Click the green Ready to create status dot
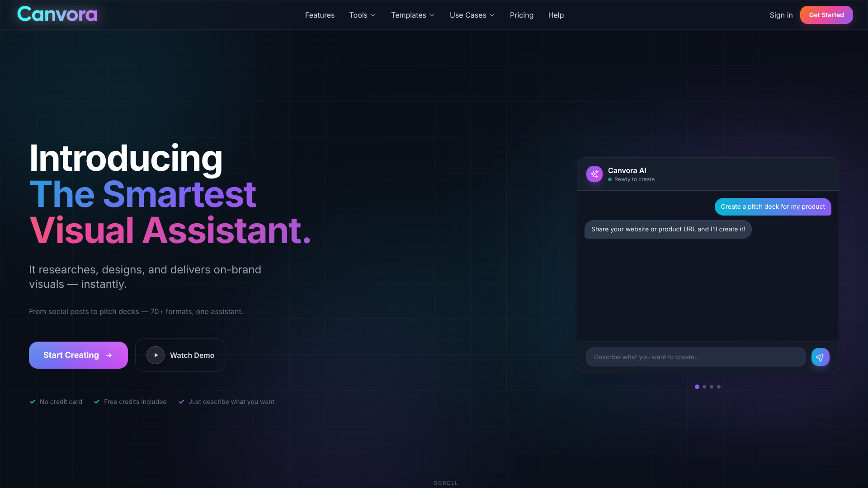The image size is (868, 488). click(610, 179)
